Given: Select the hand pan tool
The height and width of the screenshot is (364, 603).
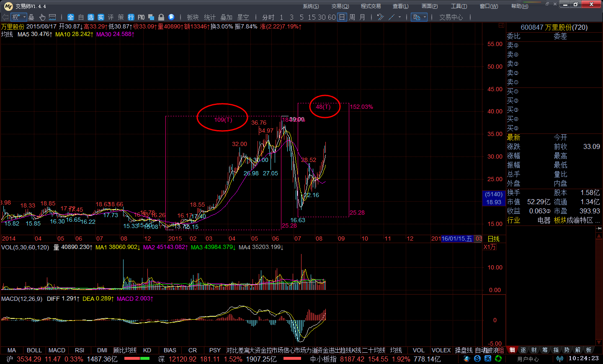Looking at the screenshot, I should click(x=42, y=17).
